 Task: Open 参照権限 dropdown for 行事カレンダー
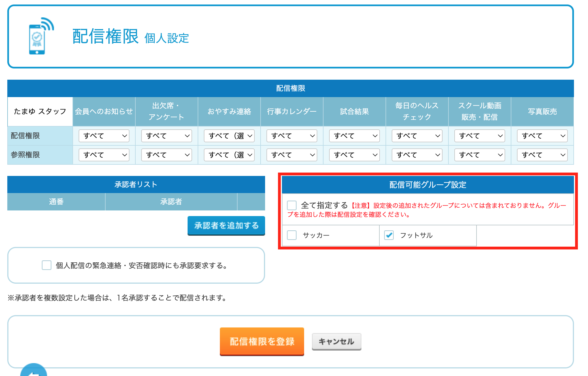(292, 155)
